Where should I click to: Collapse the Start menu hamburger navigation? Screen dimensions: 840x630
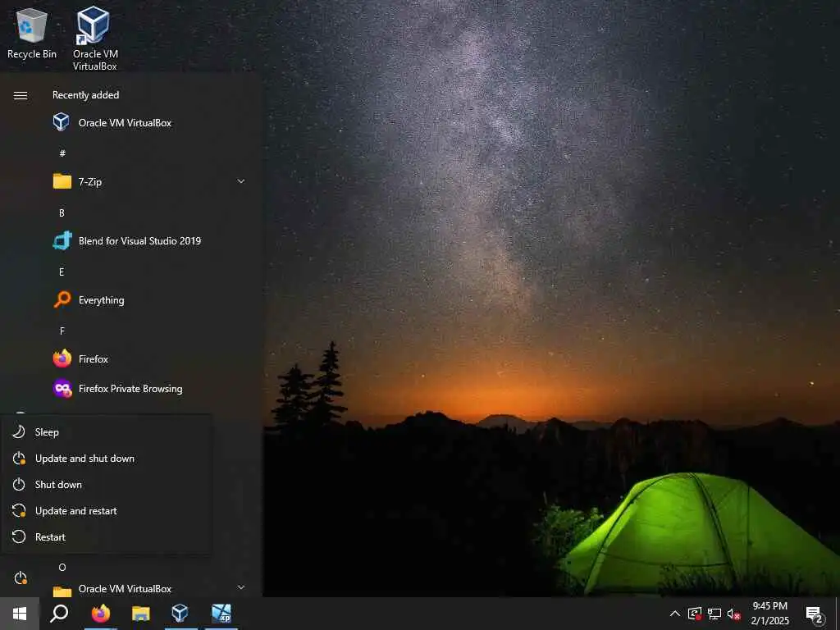[21, 95]
